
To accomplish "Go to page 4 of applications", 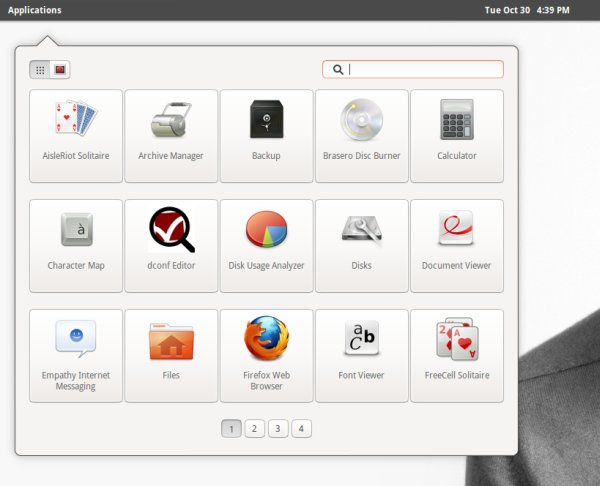I will pos(301,429).
